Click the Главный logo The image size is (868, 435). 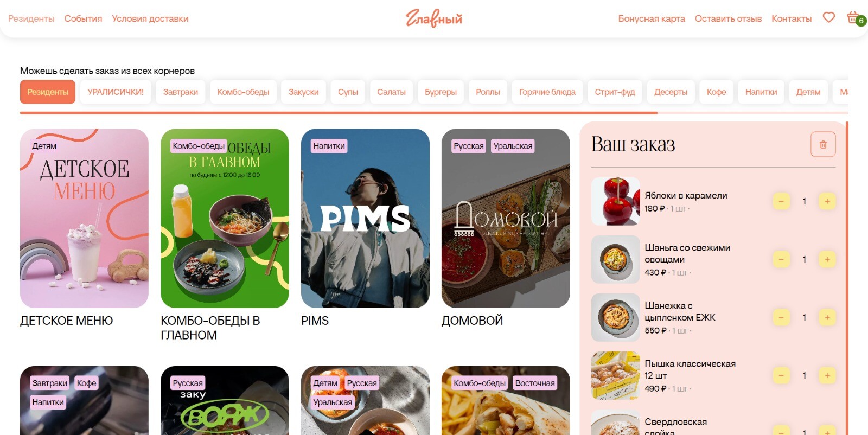434,18
